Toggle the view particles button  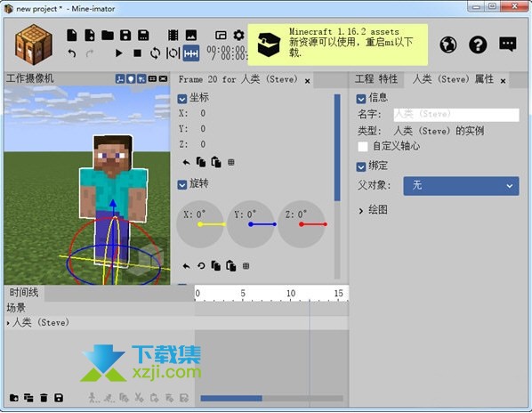(141, 78)
